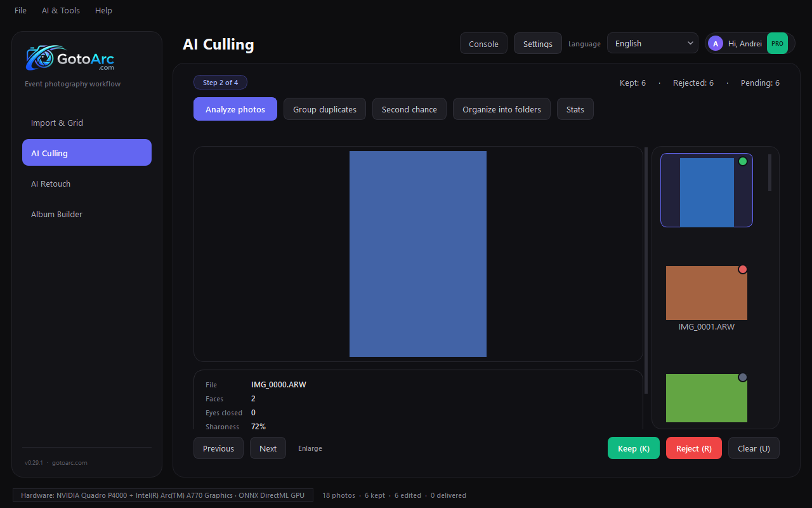This screenshot has width=812, height=508.
Task: Select the Analyze photos tab
Action: [x=235, y=109]
